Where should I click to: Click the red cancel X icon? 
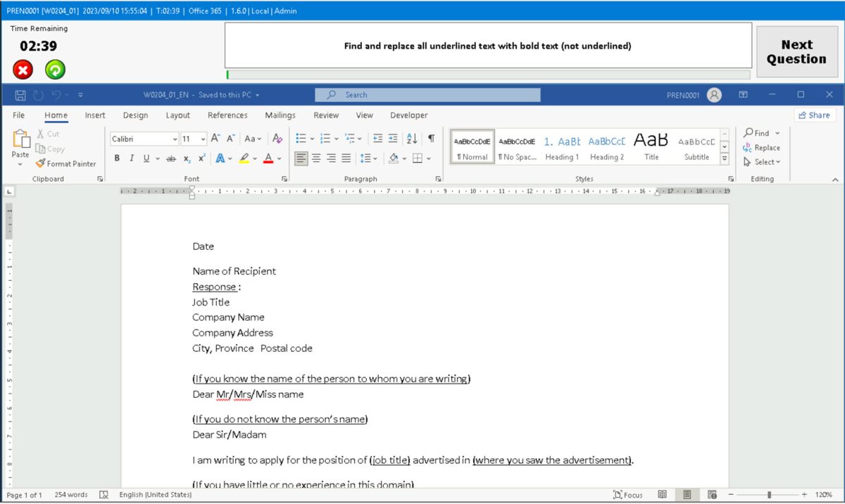(x=23, y=69)
